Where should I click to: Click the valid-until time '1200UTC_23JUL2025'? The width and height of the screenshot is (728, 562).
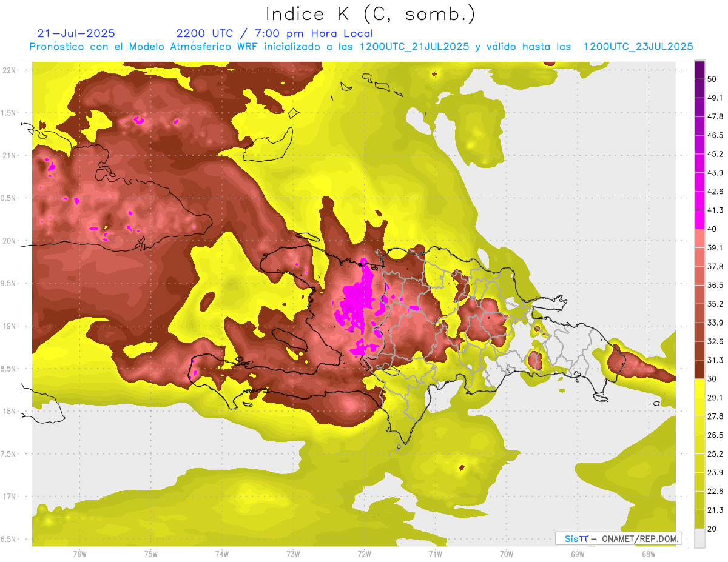[638, 47]
